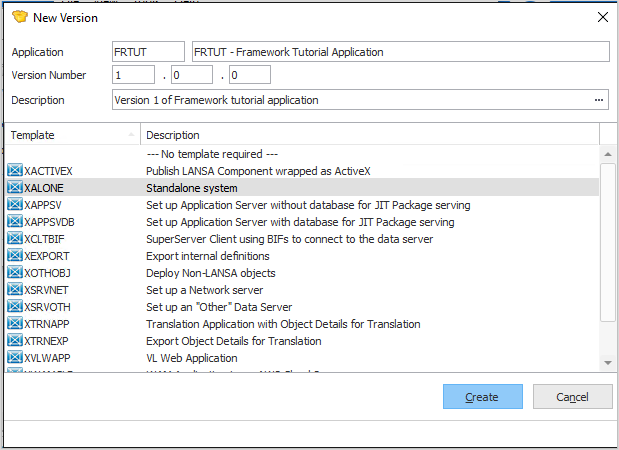Viewport: 619px width, 450px height.
Task: Select the XTRNAPP template icon
Action: tap(14, 324)
